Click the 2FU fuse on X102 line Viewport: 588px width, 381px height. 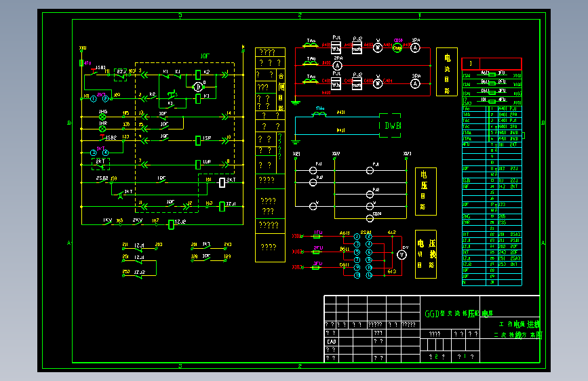point(317,252)
